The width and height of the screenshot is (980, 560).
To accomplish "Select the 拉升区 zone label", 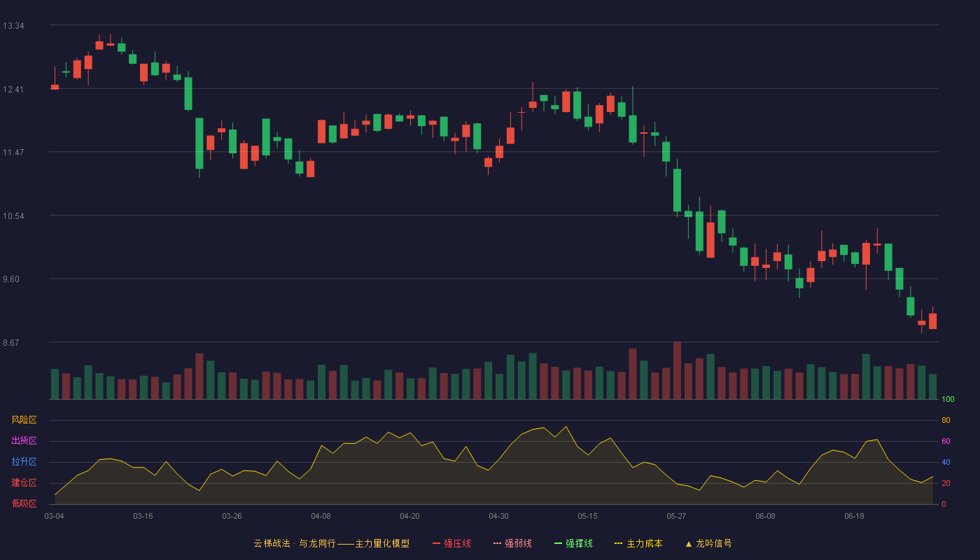I will pos(24,462).
